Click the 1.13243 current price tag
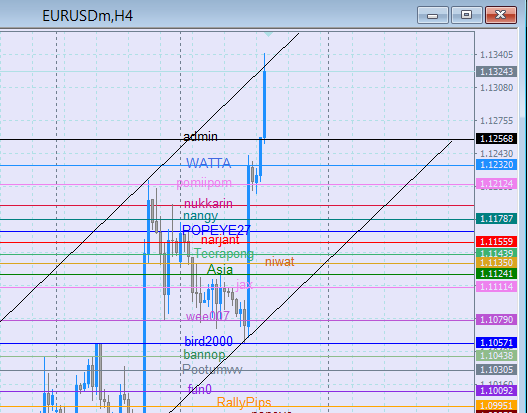Image resolution: width=528 pixels, height=413 pixels. (496, 71)
